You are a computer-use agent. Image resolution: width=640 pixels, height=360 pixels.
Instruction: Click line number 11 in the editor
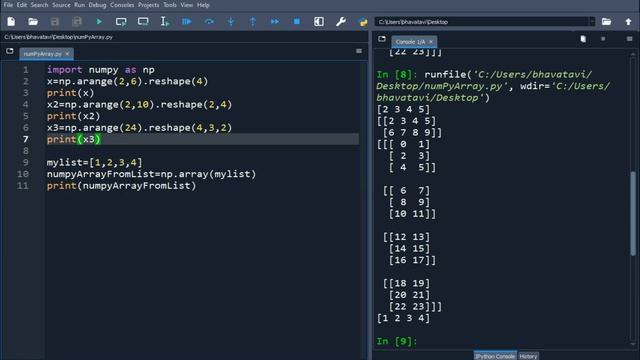23,186
